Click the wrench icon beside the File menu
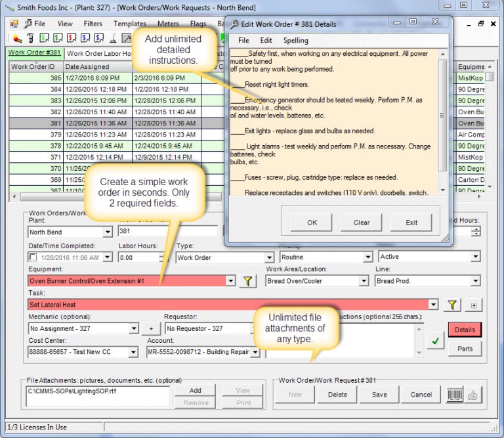 point(28,24)
